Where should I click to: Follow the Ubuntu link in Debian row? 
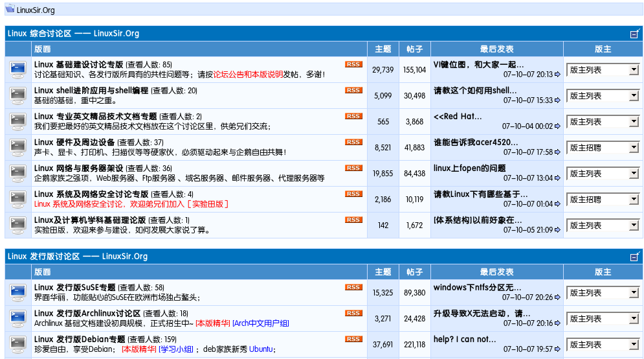coord(261,349)
